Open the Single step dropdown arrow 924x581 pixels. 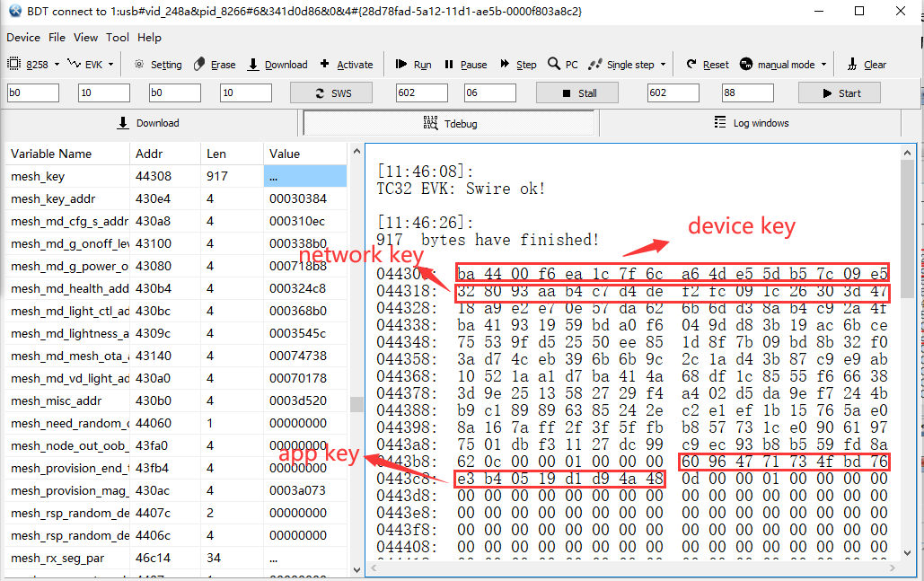click(x=663, y=65)
